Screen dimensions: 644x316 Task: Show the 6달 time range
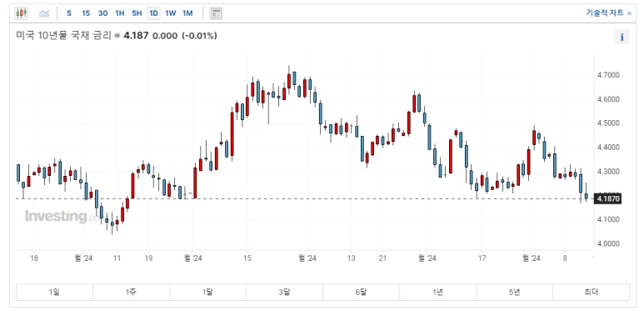tap(361, 292)
